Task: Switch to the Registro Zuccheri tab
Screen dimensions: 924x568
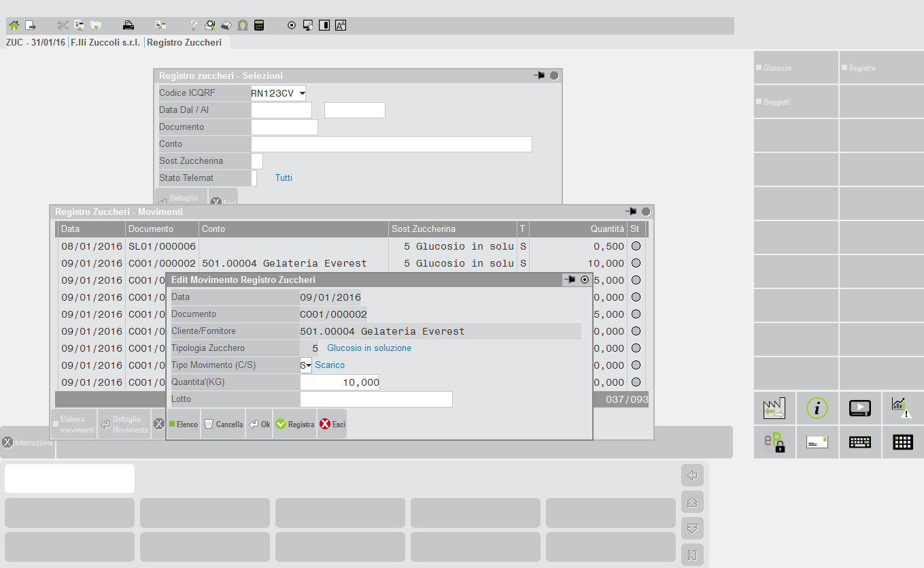Action: tap(184, 42)
